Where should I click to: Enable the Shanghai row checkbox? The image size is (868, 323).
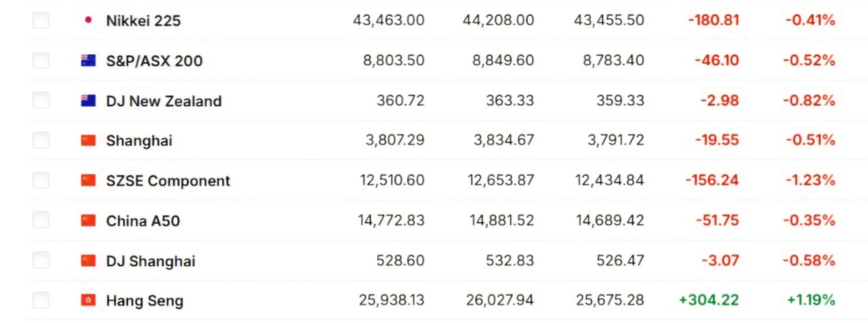pos(41,140)
